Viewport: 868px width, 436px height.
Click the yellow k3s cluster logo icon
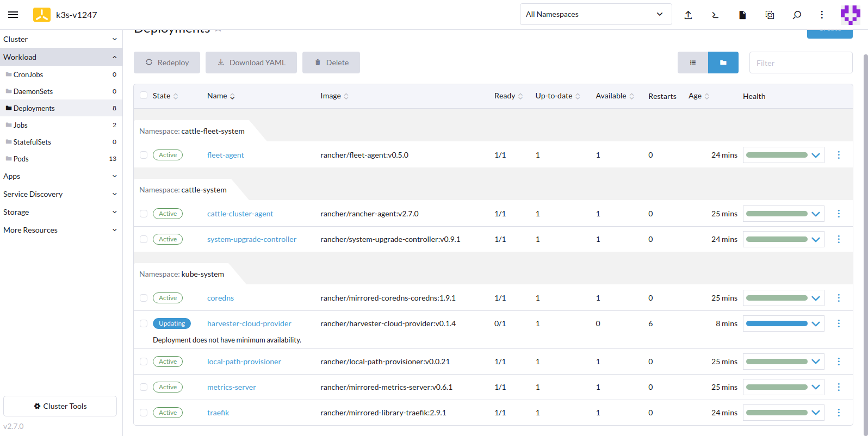pos(42,15)
